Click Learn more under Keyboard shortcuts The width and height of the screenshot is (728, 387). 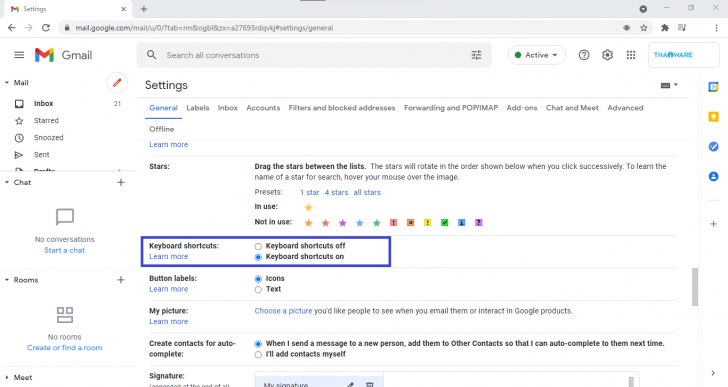(169, 257)
